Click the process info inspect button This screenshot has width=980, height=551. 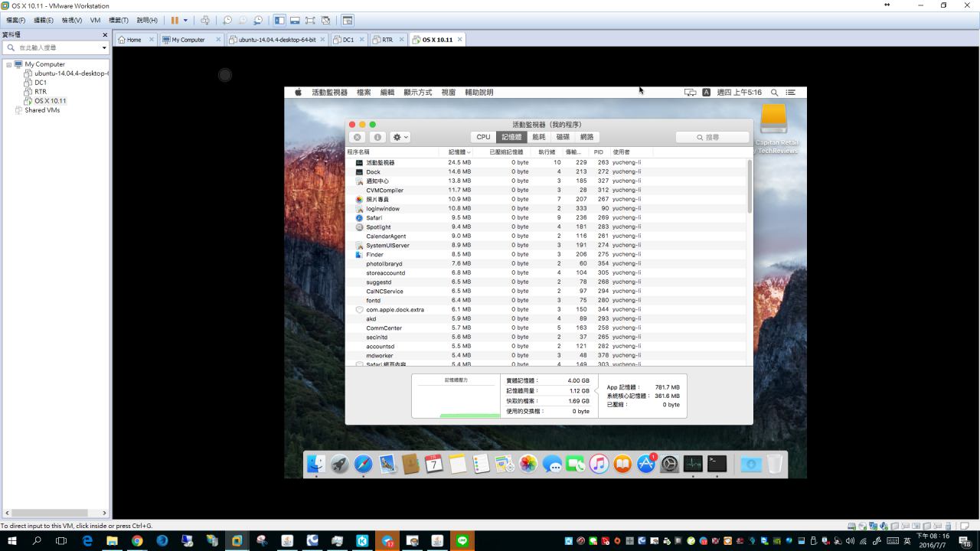click(377, 137)
